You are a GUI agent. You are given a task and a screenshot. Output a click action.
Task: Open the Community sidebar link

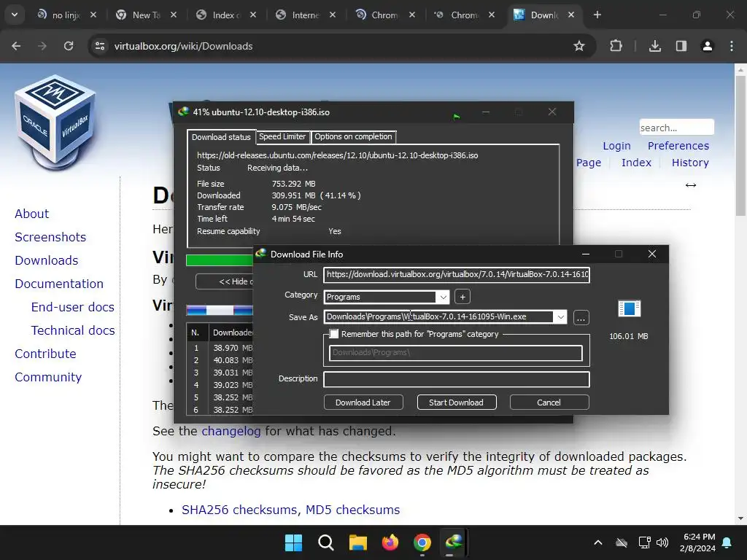coord(48,377)
